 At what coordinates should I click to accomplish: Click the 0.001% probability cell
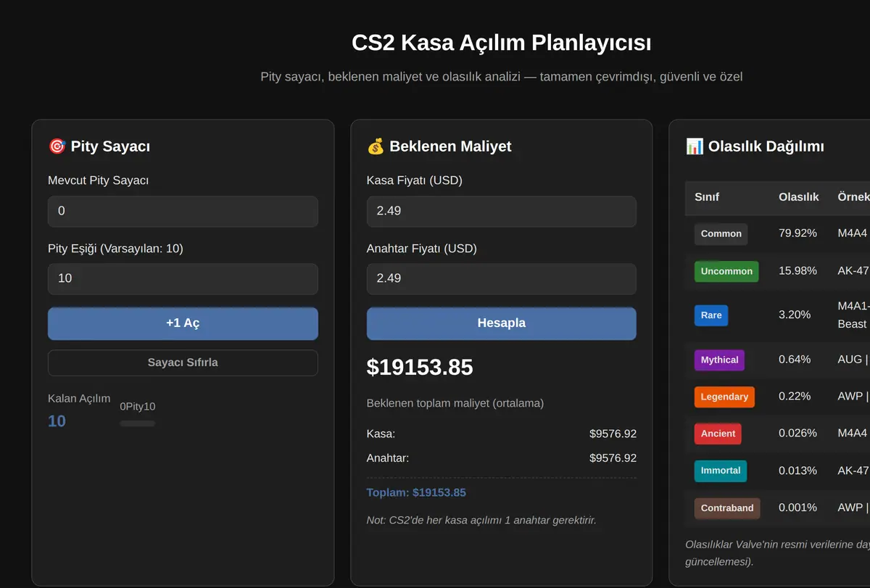[x=797, y=508]
